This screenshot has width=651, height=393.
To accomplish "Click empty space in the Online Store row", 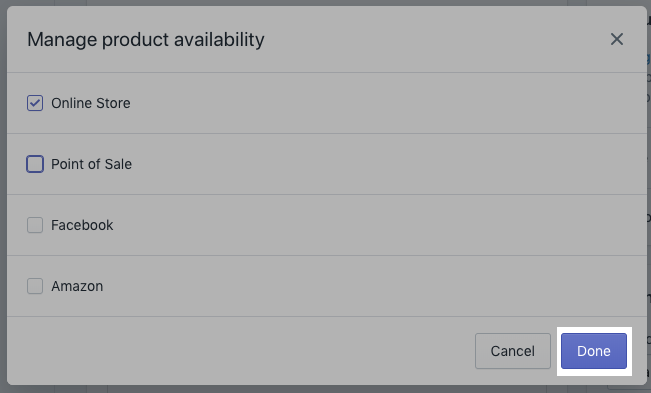I will 374,103.
